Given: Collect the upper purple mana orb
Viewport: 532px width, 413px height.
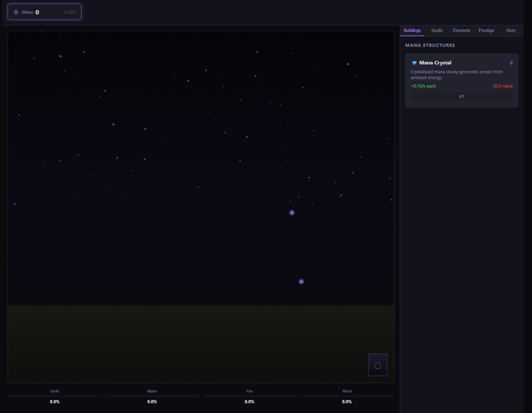Looking at the screenshot, I should pos(292,213).
